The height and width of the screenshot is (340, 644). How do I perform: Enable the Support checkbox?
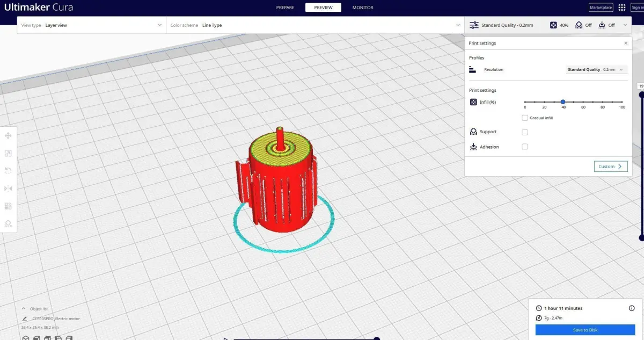[x=525, y=132]
